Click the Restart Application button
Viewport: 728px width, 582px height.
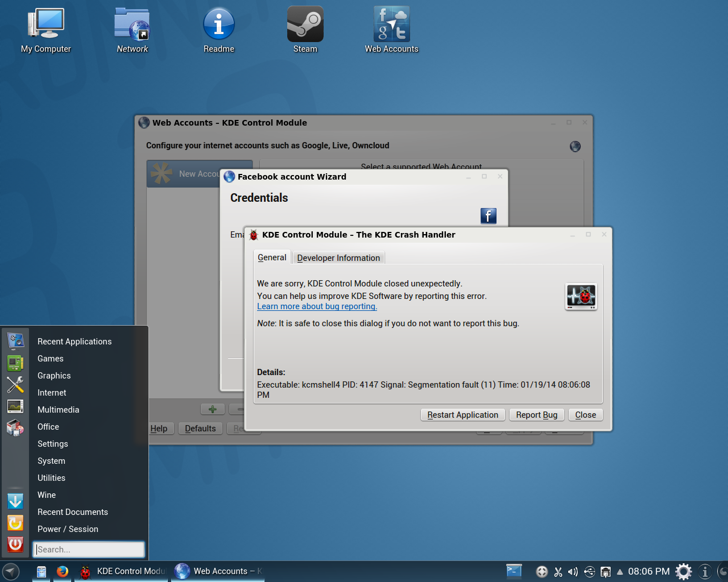(x=463, y=415)
